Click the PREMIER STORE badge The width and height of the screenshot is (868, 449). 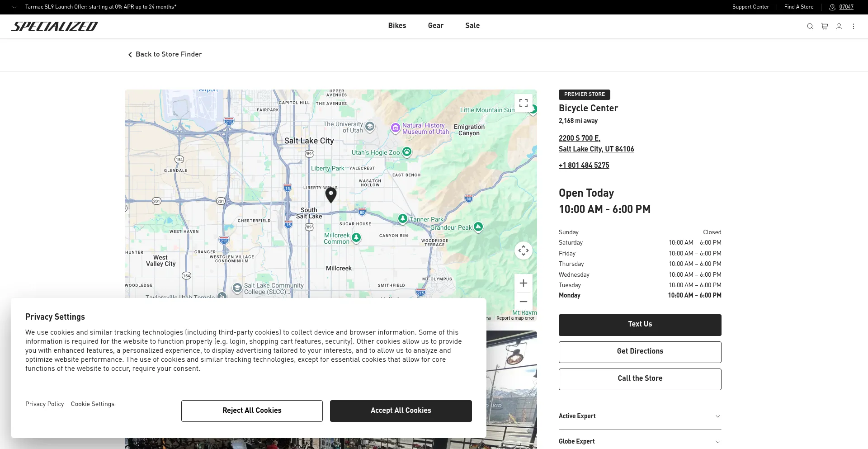[x=585, y=95]
